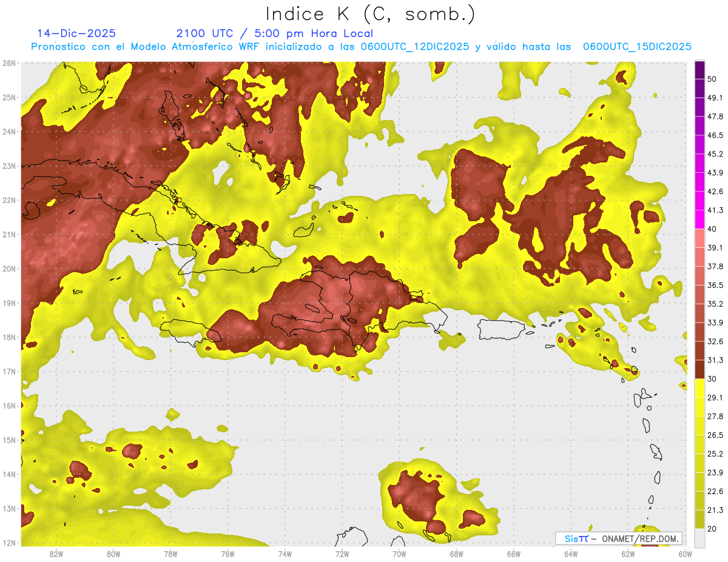The height and width of the screenshot is (562, 728).
Task: Click the color bar label "42.6"
Action: point(715,192)
